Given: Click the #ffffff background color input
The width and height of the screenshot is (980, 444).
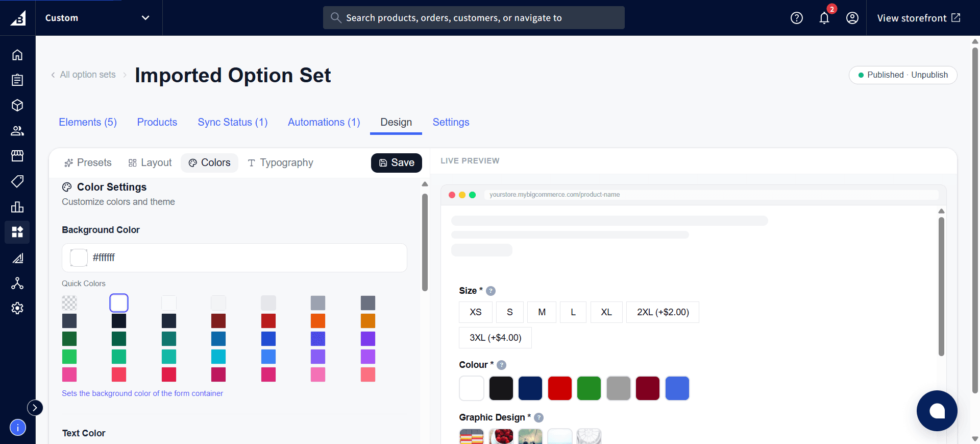Looking at the screenshot, I should pyautogui.click(x=234, y=258).
